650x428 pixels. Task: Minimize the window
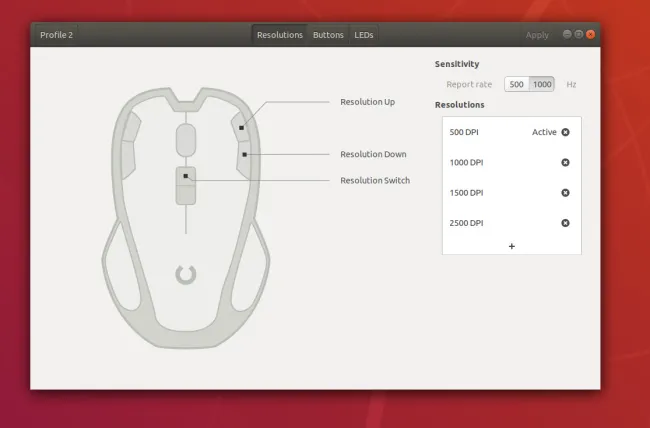(x=567, y=34)
